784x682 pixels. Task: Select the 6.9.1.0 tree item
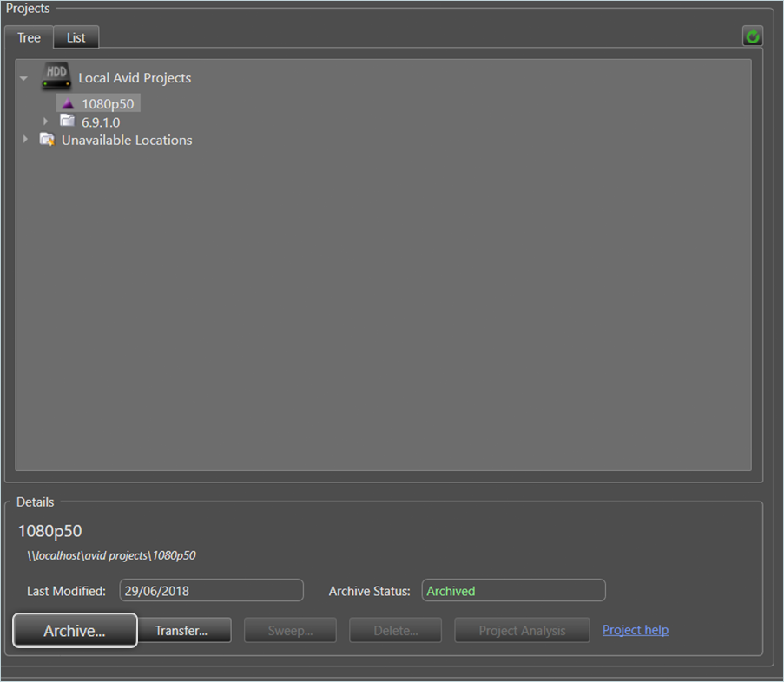[x=101, y=122]
